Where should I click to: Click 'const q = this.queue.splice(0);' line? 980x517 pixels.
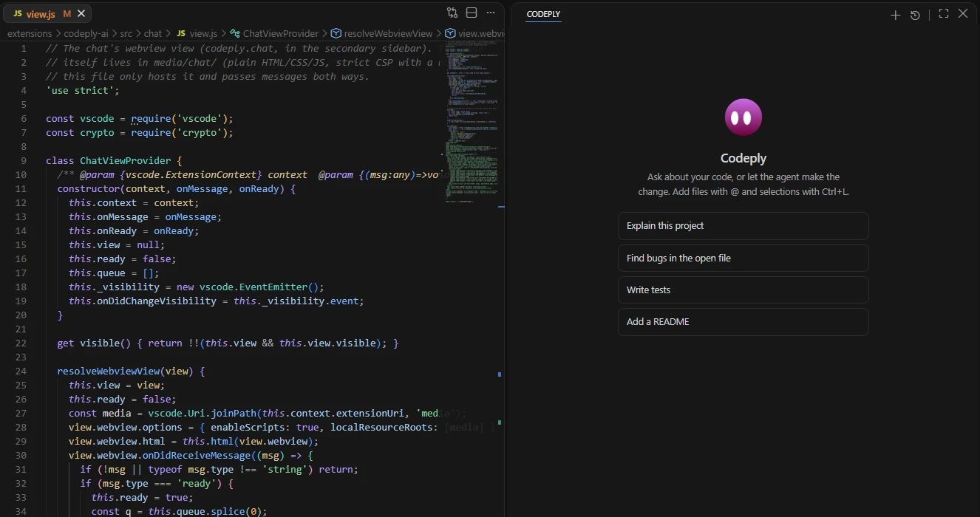click(179, 511)
